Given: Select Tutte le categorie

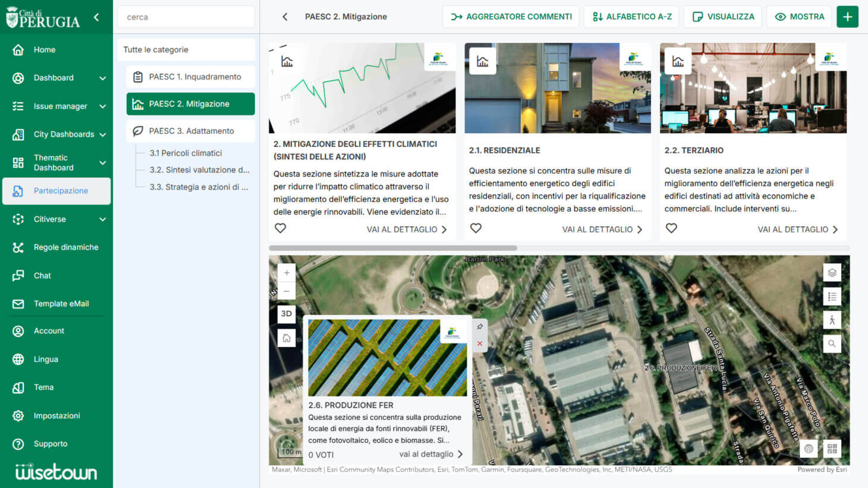Looking at the screenshot, I should (186, 50).
